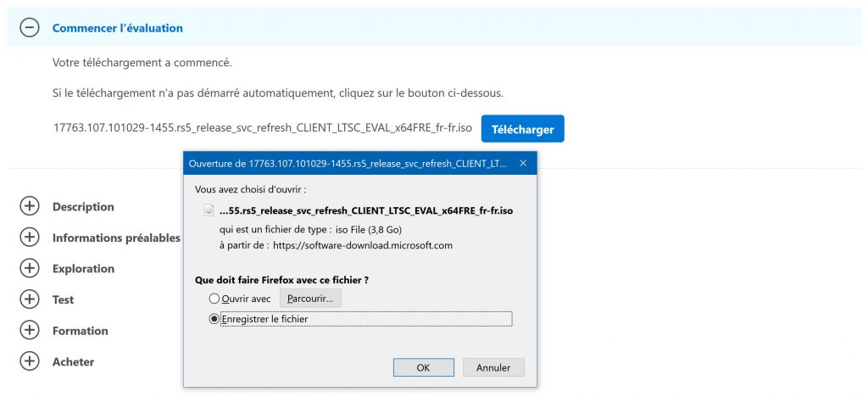
Task: Click the ISO file icon in the dialog
Action: coord(209,210)
